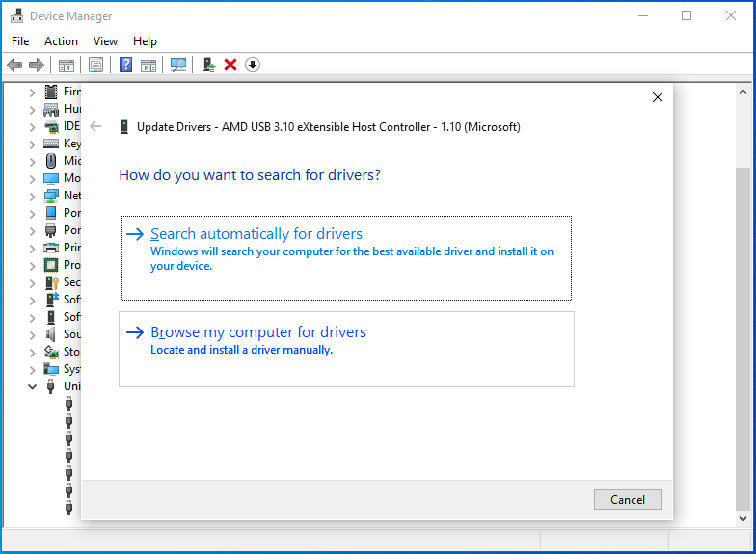Select the IDE controllers icon
This screenshot has width=756, height=554.
click(51, 127)
